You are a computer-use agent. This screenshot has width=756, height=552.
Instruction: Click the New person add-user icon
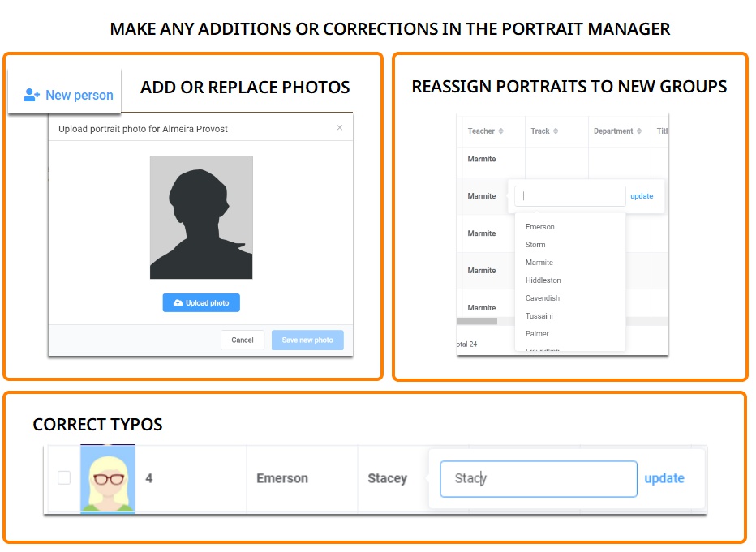[32, 95]
